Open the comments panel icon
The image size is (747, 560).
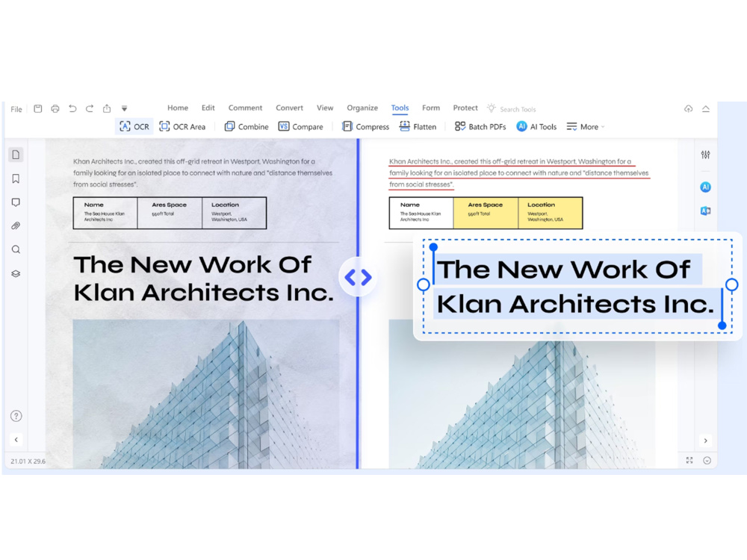pyautogui.click(x=16, y=202)
